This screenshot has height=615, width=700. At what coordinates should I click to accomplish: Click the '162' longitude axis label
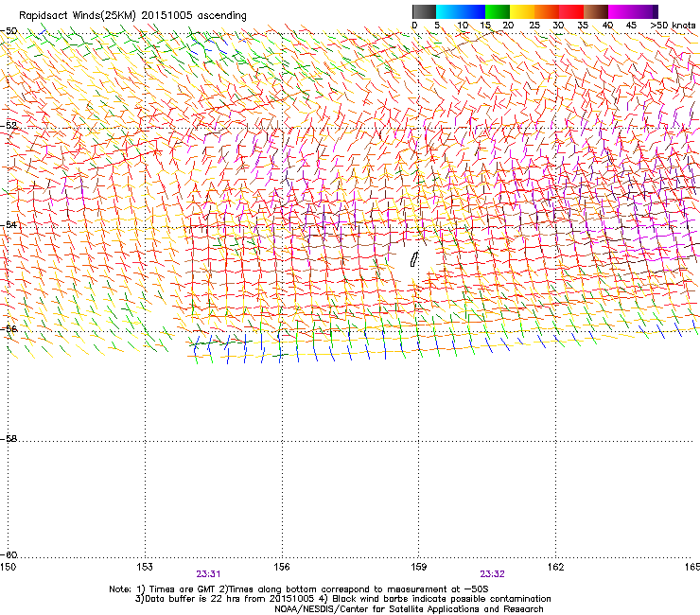pyautogui.click(x=555, y=567)
